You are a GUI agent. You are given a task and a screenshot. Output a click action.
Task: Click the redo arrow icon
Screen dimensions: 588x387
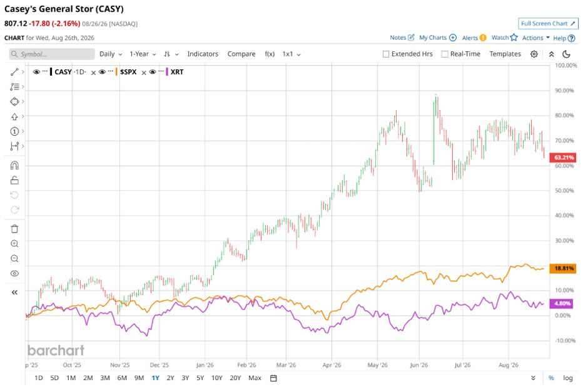(14, 210)
